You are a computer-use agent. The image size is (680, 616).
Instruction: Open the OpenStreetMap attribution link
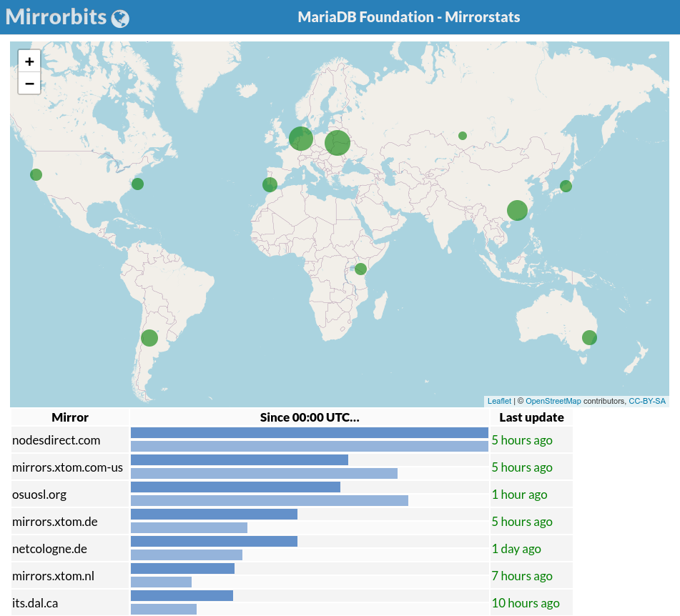pos(553,401)
